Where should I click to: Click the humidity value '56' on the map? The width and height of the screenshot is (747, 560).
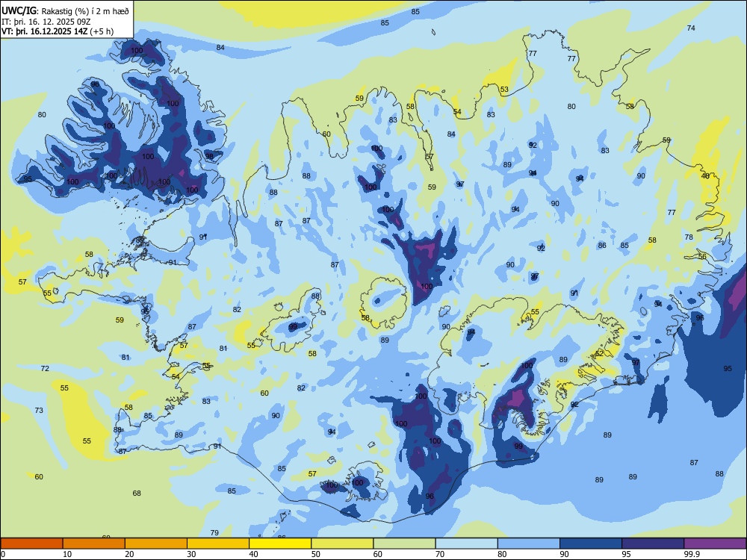click(702, 257)
